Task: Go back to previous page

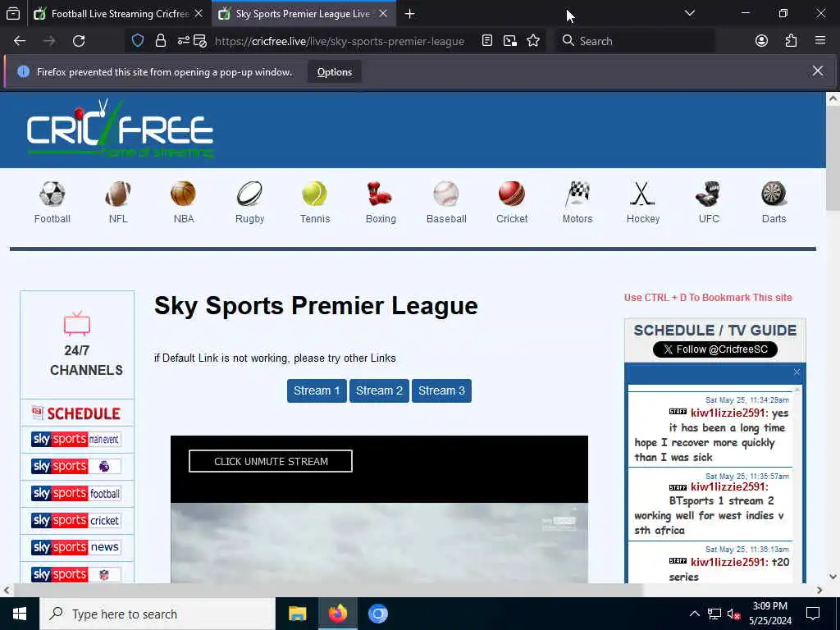Action: 20,41
